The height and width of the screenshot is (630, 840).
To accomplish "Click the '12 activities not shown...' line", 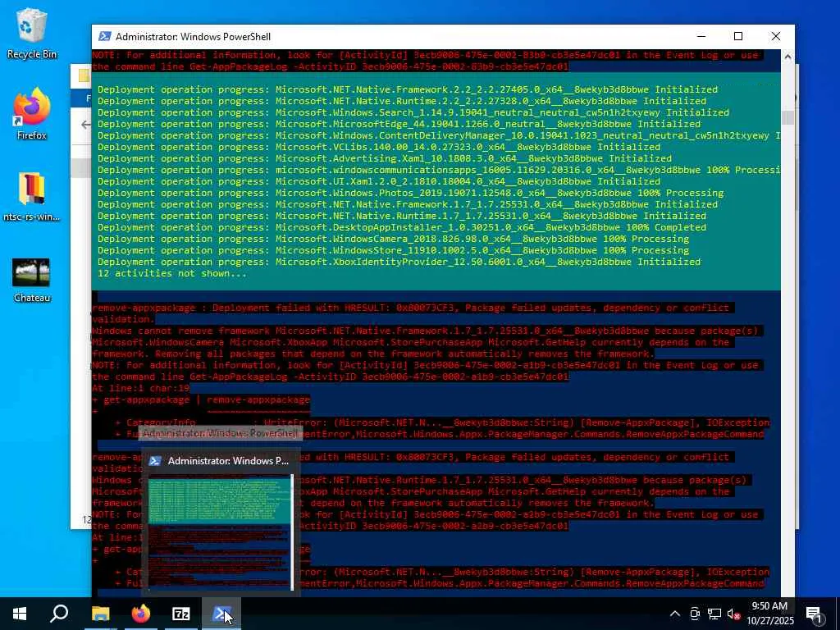I will pos(172,273).
